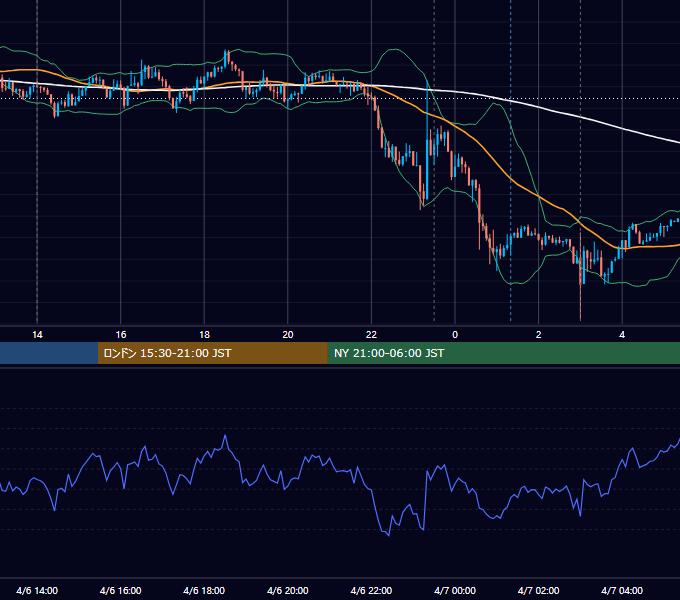The image size is (680, 600).
Task: Click the 4/6 14:00 date label
Action: point(37,590)
